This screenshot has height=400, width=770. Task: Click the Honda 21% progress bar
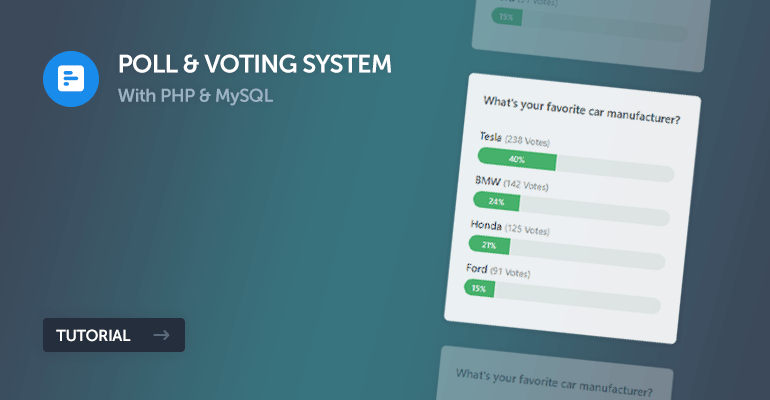tap(567, 252)
